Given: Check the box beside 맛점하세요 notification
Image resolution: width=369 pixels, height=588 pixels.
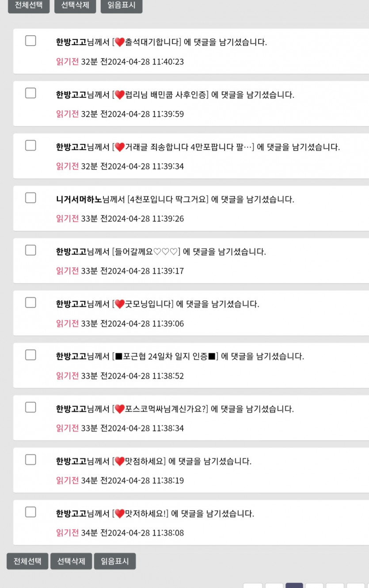Looking at the screenshot, I should click(x=30, y=459).
